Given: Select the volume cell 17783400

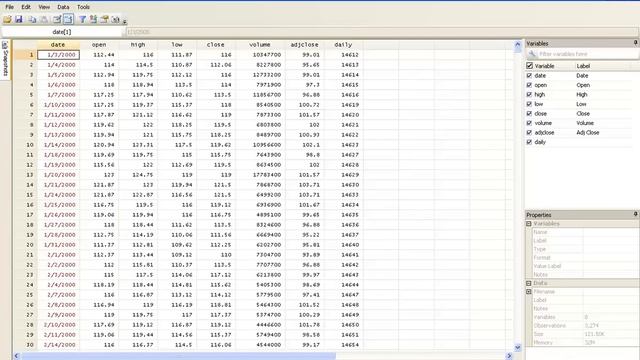Looking at the screenshot, I should (260, 175).
